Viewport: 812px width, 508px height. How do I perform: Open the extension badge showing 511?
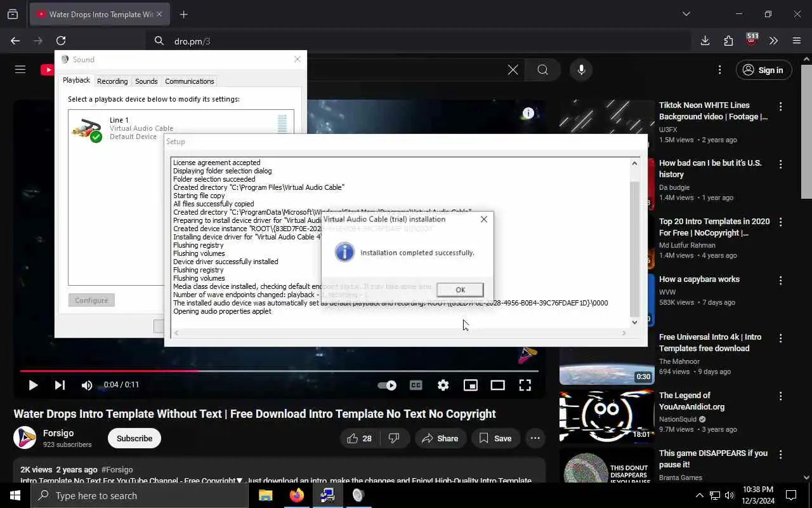(x=752, y=39)
